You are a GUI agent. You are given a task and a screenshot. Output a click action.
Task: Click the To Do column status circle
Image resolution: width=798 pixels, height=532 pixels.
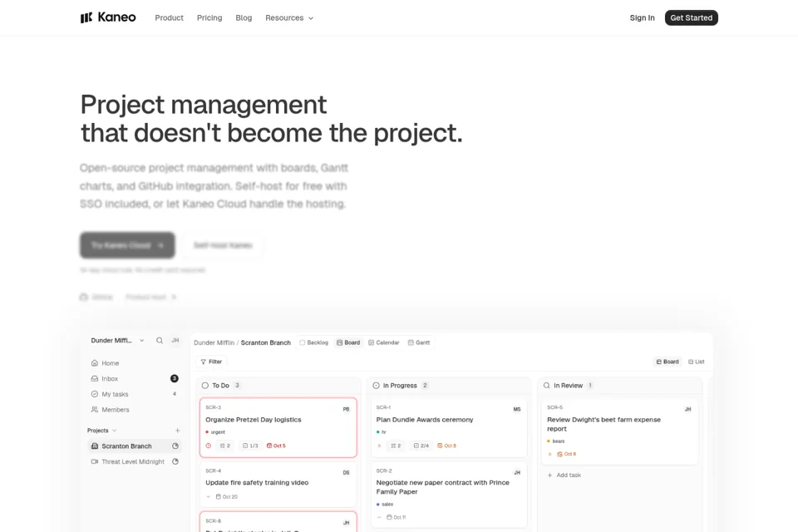[x=205, y=386]
